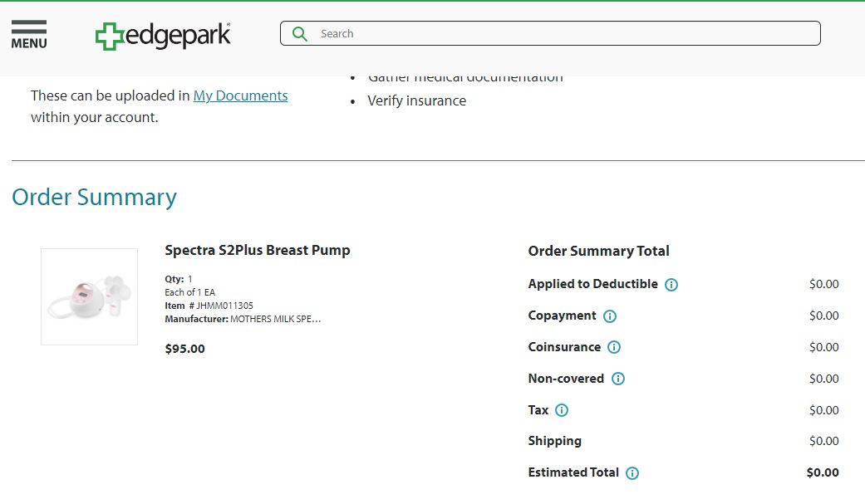Viewport: 865px width, 504px height.
Task: Select the Shipping $0.00 amount
Action: click(823, 441)
